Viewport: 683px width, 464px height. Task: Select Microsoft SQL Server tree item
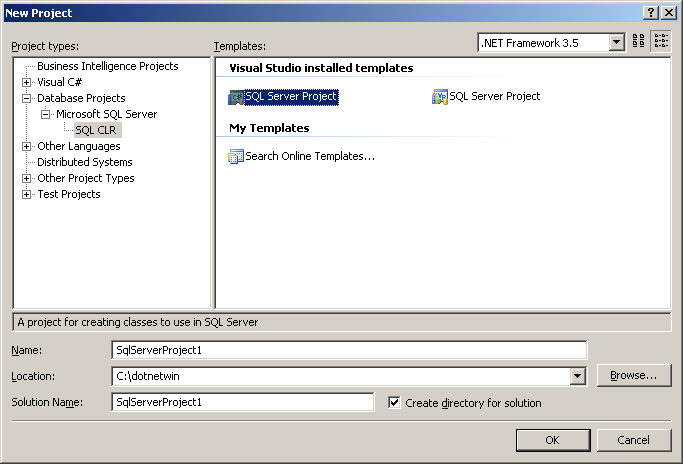point(106,114)
